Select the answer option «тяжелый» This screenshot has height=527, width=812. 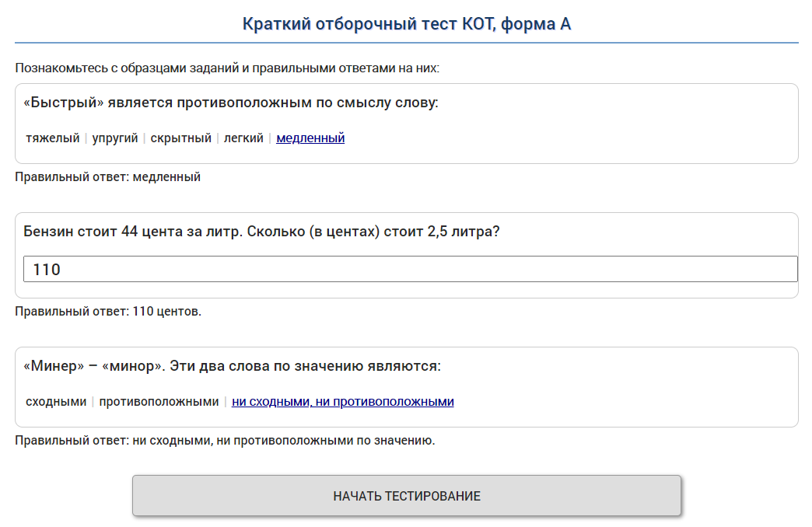pyautogui.click(x=52, y=138)
